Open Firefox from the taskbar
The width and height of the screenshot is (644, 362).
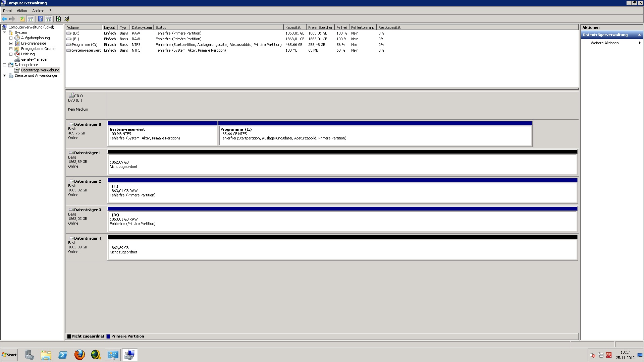79,355
